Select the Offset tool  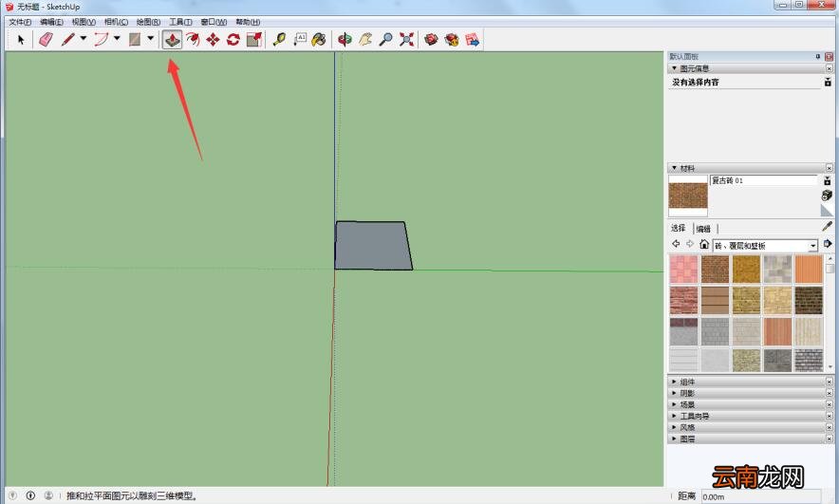coord(193,40)
